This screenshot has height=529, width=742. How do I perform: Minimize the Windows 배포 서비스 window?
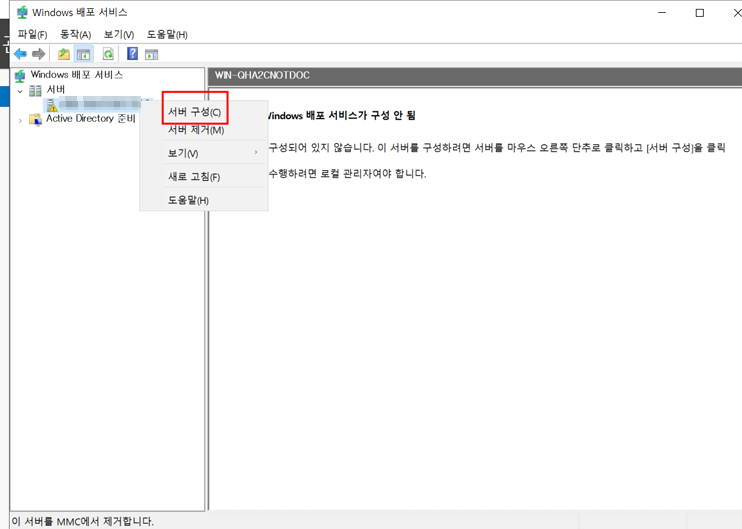pos(662,13)
